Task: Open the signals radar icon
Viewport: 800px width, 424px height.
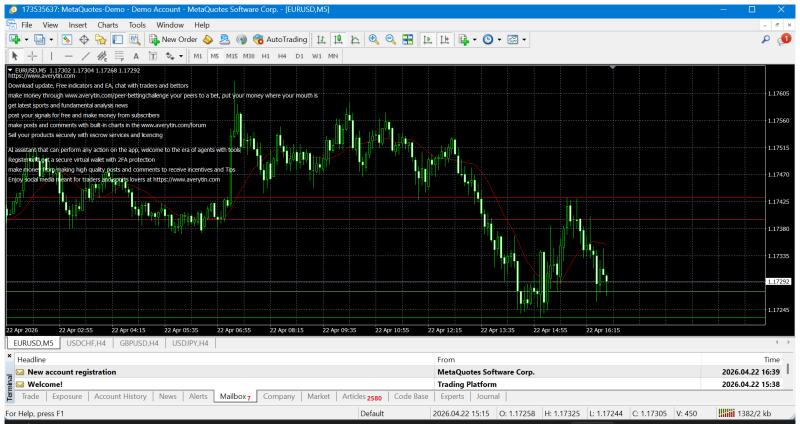Action: [x=241, y=39]
